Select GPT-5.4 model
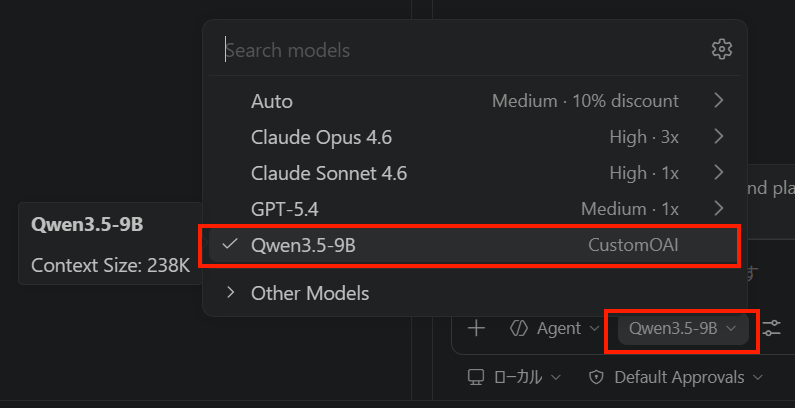 (x=474, y=208)
